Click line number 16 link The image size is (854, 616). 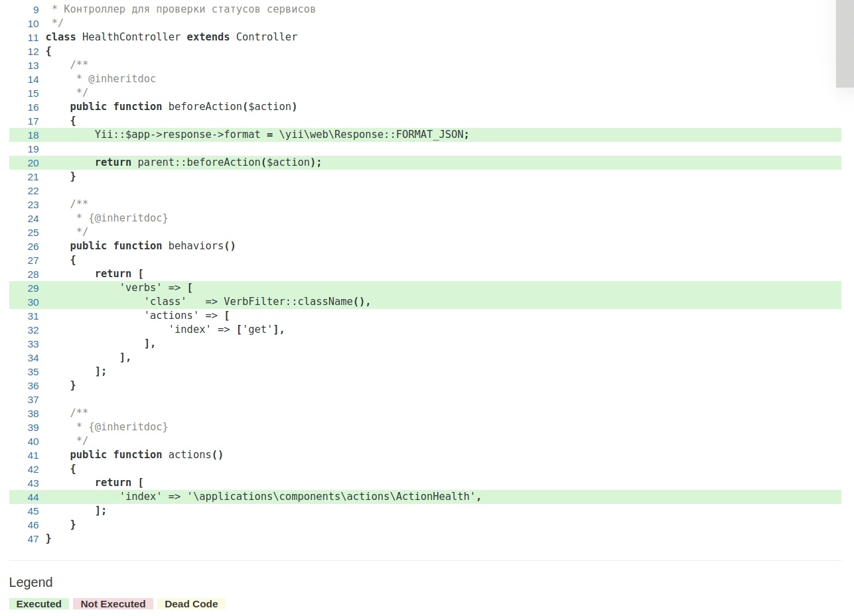pos(33,107)
